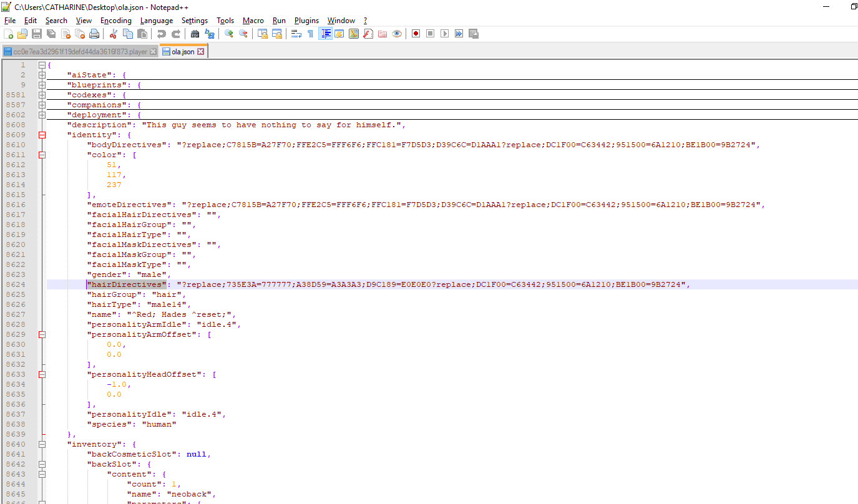Save the current file with toolbar icon

37,34
